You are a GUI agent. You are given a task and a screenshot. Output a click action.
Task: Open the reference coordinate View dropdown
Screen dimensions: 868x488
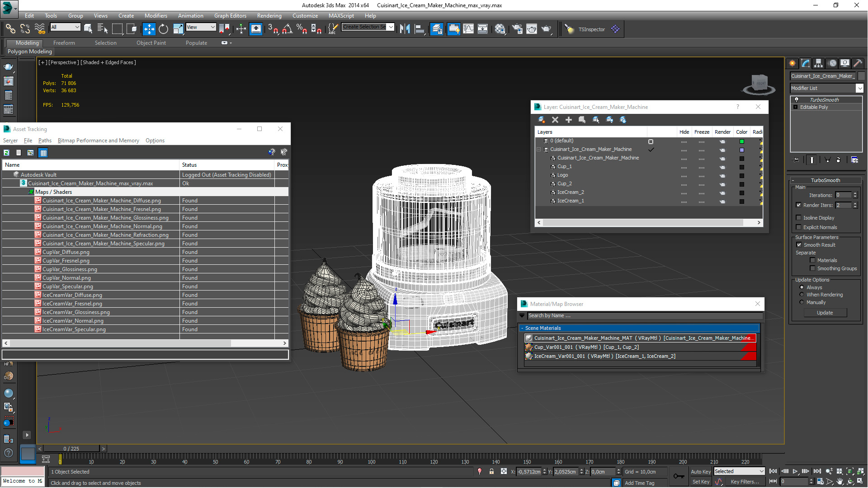pyautogui.click(x=201, y=27)
